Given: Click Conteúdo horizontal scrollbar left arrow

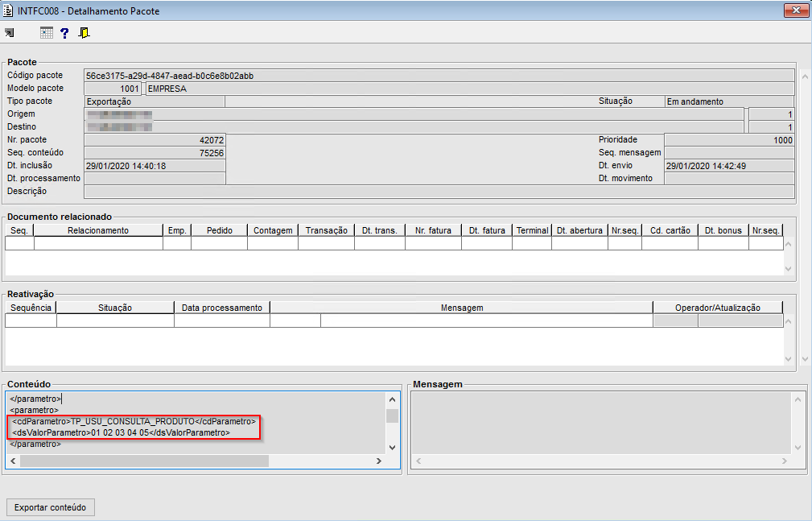Looking at the screenshot, I should 13,461.
